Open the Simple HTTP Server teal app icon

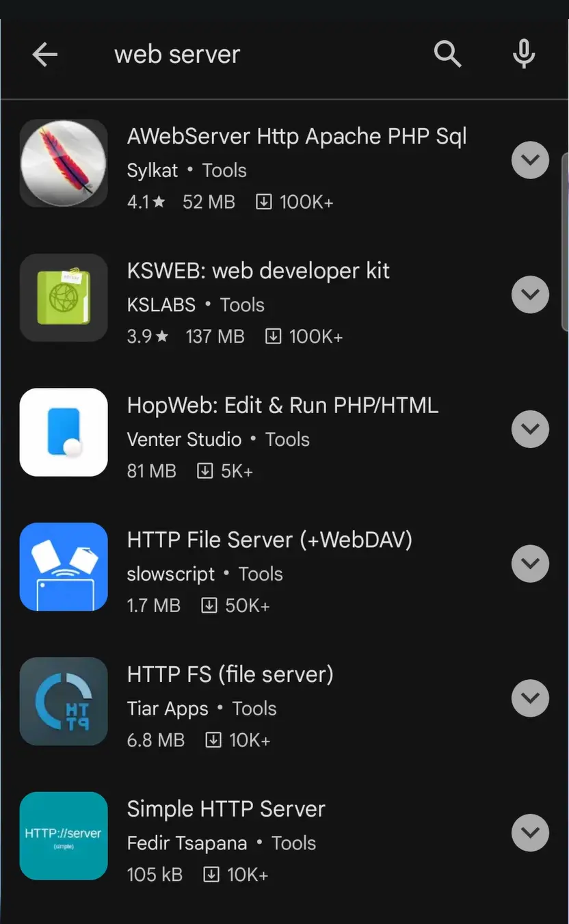64,835
